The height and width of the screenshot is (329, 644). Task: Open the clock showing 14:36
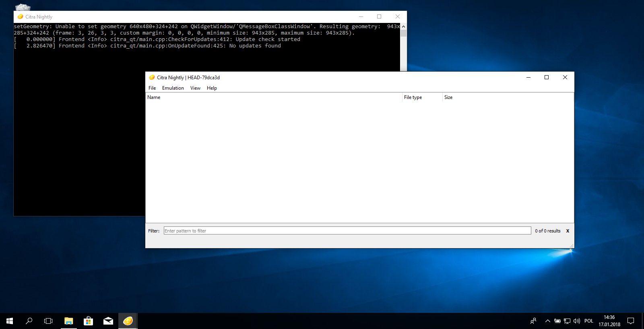[609, 321]
